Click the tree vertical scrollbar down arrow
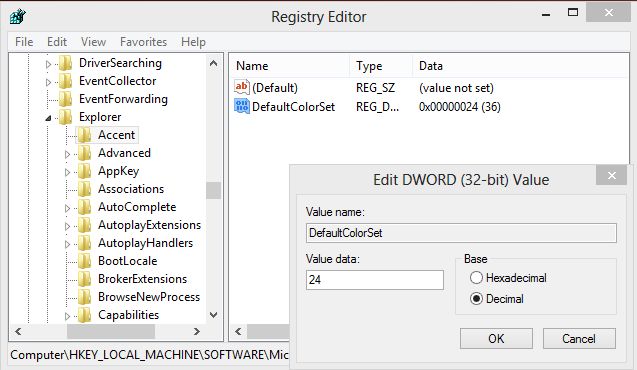This screenshot has width=637, height=370. click(x=214, y=315)
